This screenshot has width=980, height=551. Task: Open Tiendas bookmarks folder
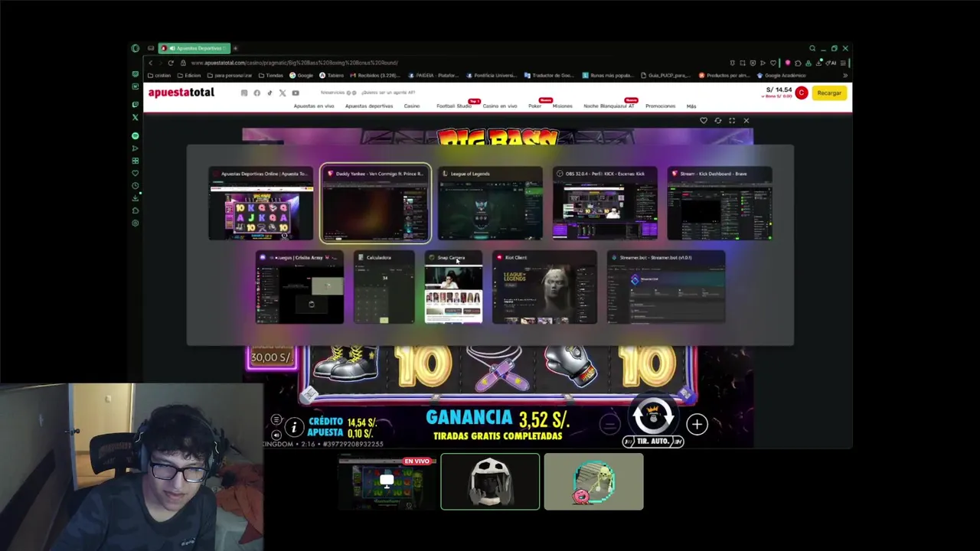point(271,76)
